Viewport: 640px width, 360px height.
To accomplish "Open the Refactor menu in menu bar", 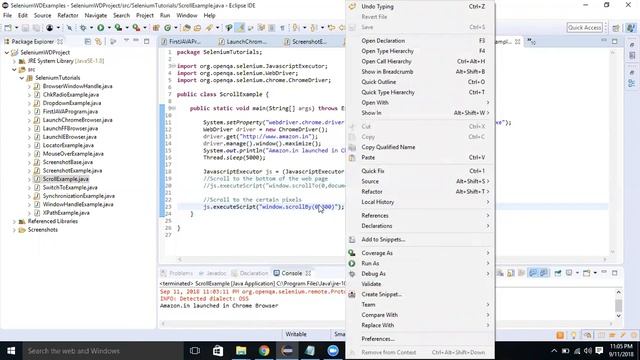I will point(68,15).
